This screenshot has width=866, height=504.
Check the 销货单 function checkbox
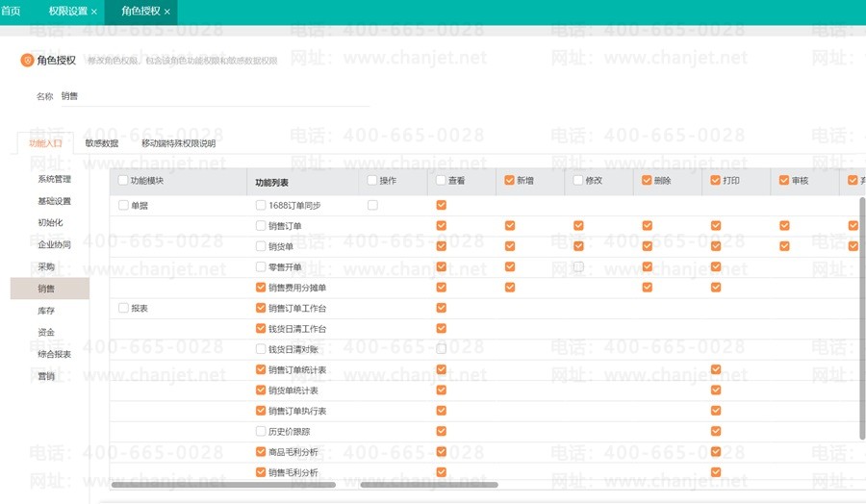tap(261, 246)
